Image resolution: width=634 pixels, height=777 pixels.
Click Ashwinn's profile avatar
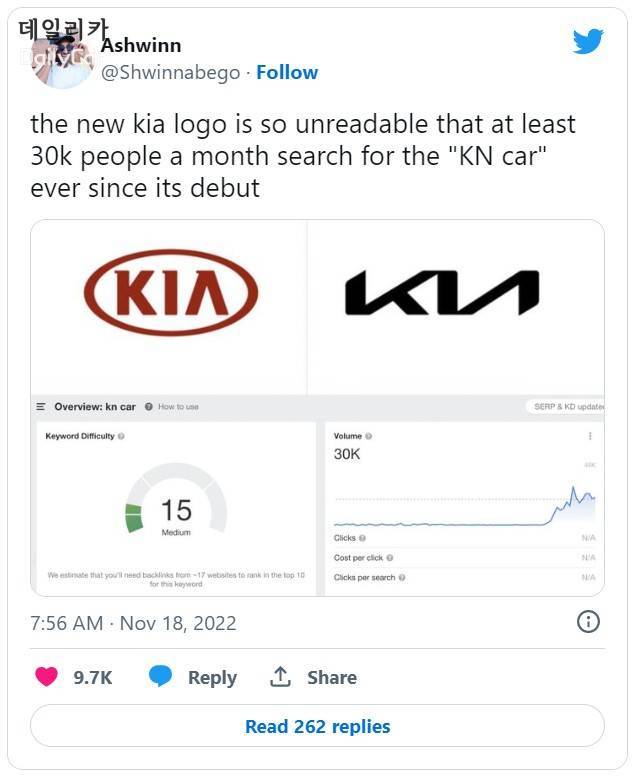(62, 58)
